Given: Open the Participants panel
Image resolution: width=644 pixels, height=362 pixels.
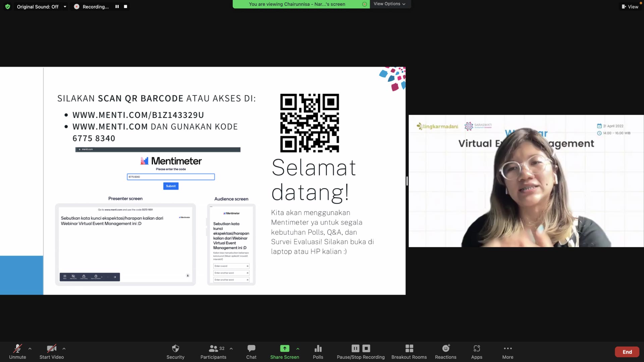Looking at the screenshot, I should coord(213,352).
